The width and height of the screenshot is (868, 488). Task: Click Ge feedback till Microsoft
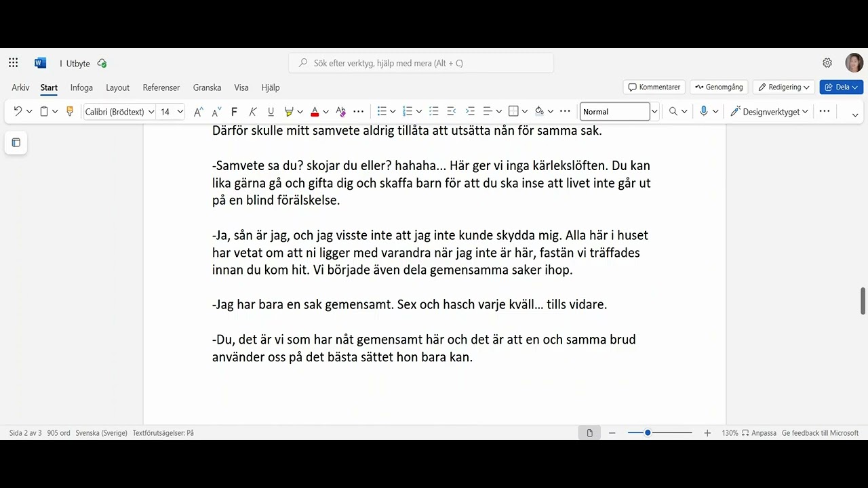tap(820, 433)
